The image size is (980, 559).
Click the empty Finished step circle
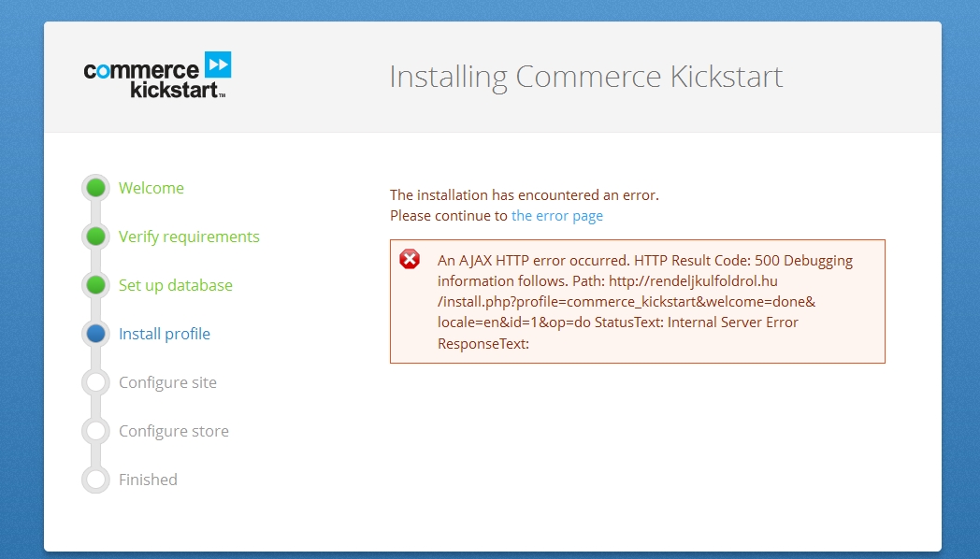coord(95,480)
